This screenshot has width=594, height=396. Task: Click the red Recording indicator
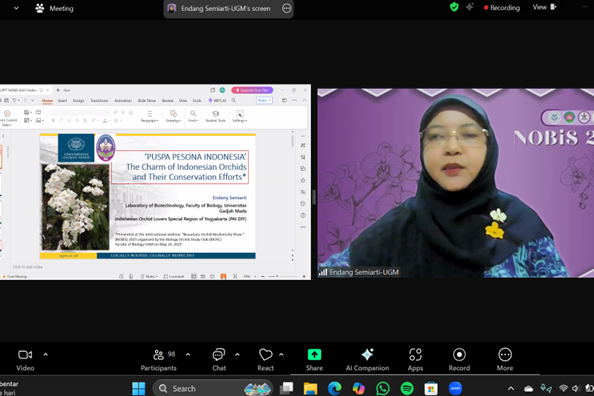[x=502, y=8]
